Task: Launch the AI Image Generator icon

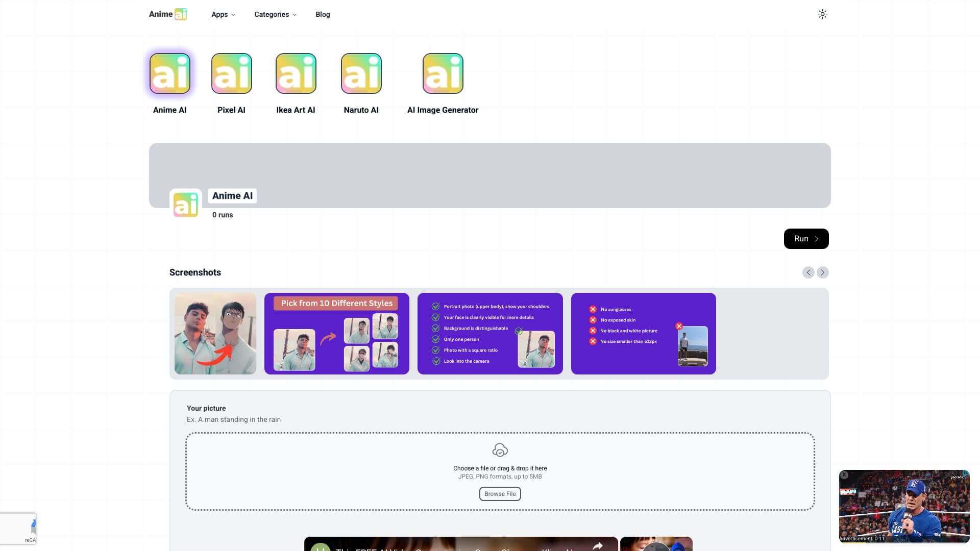Action: coord(443,73)
